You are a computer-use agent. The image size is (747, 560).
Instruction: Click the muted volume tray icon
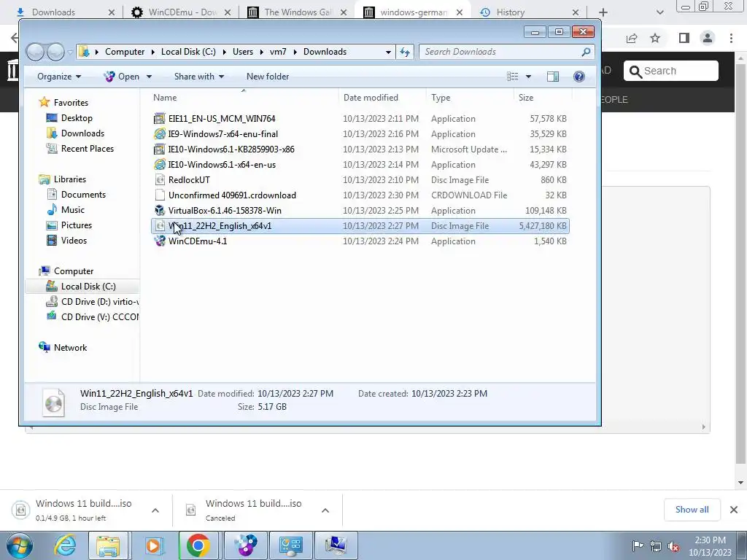click(673, 546)
